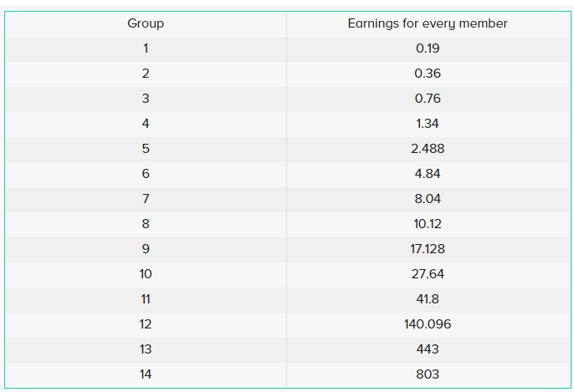Screen dimensions: 574x392
Task: Select the 2.488 earnings cell
Action: (x=427, y=149)
